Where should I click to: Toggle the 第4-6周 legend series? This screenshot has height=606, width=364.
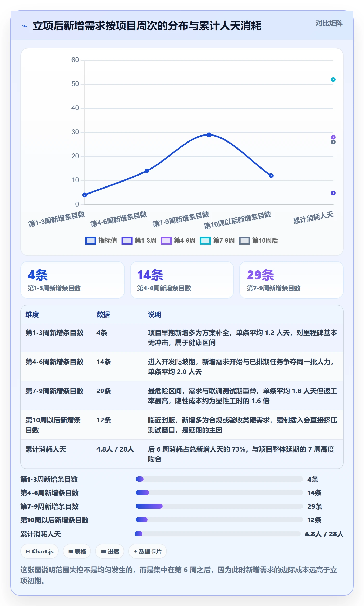tap(178, 241)
